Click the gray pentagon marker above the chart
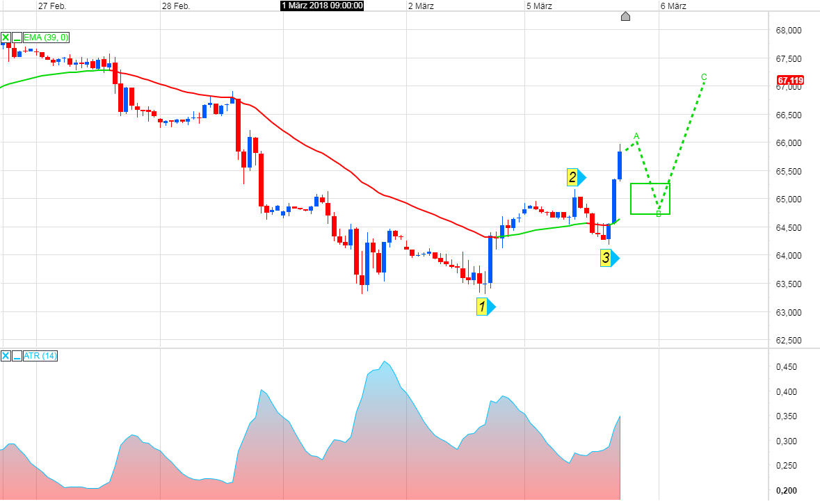The height and width of the screenshot is (504, 820). pos(625,16)
